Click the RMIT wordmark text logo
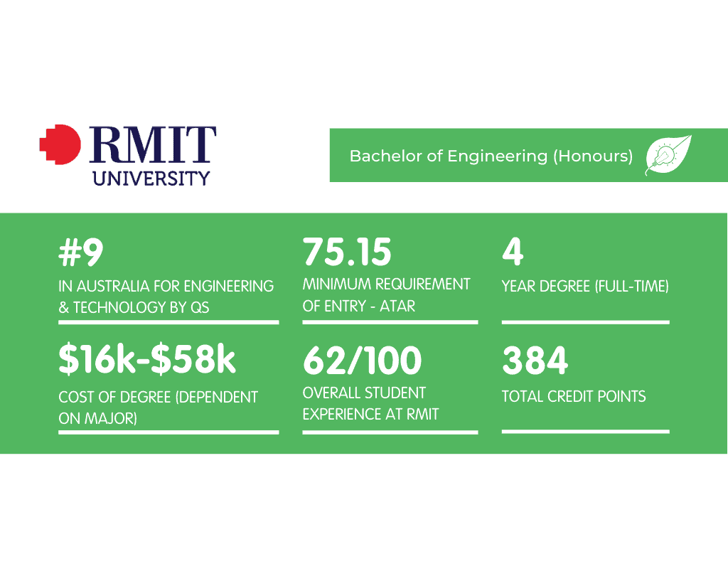Viewport: 728px width, 569px height. [154, 142]
